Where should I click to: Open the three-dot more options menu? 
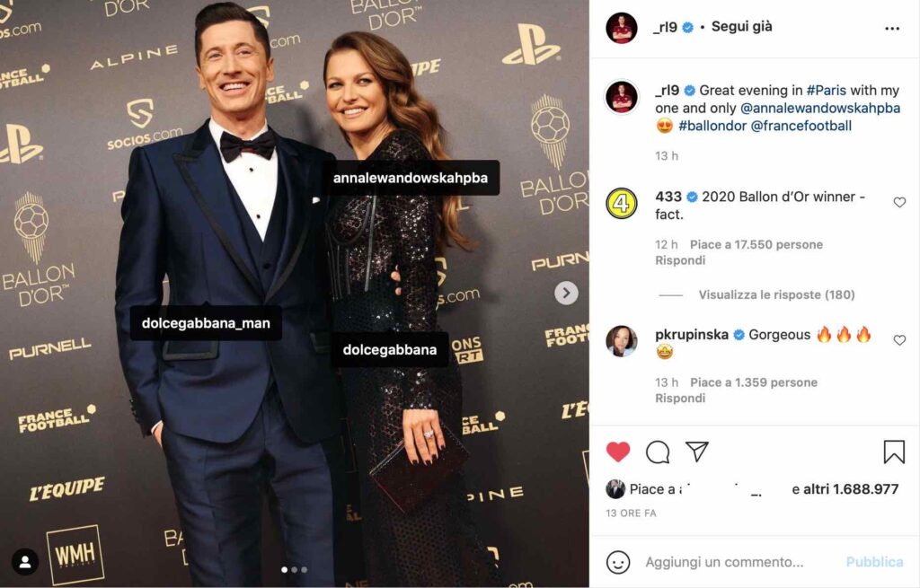pos(892,28)
